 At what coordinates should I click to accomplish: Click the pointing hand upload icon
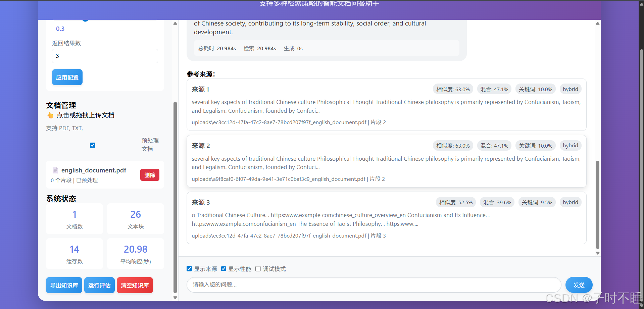50,115
